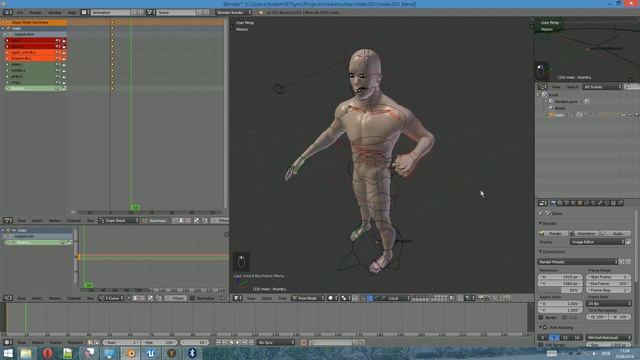Open the Playback menu in the Timeline
The width and height of the screenshot is (640, 360).
(x=75, y=342)
